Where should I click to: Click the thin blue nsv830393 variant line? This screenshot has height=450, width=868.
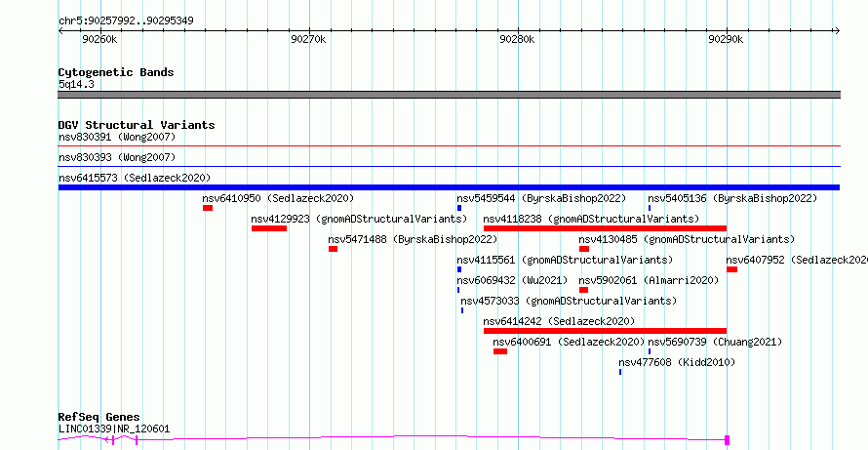click(449, 166)
